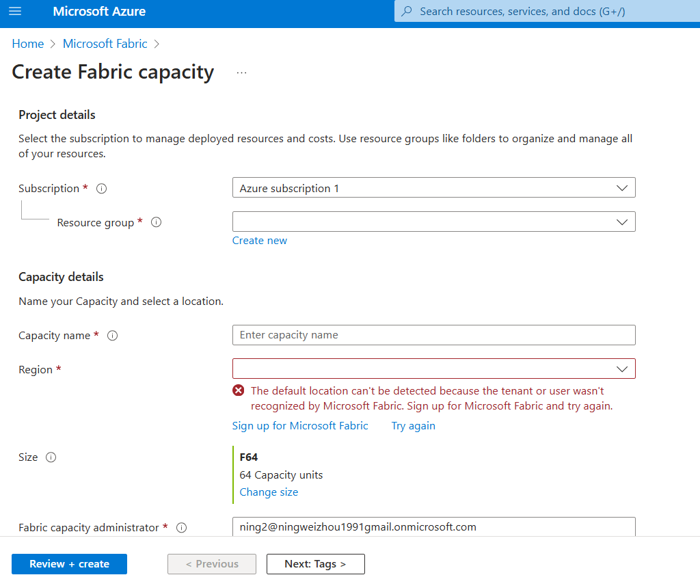The image size is (700, 588).
Task: Navigate to Home via the breadcrumb
Action: pyautogui.click(x=27, y=43)
